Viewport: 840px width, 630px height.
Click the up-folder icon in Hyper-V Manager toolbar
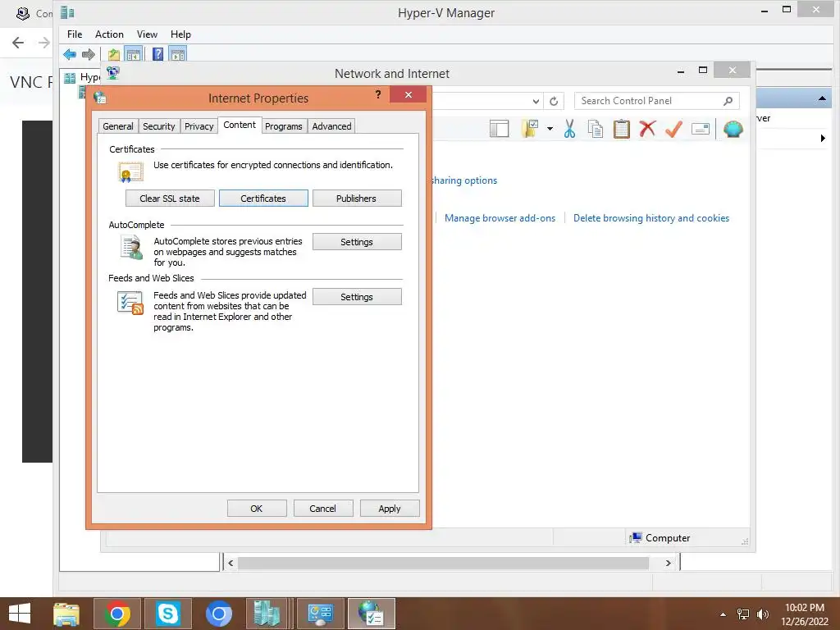[113, 54]
